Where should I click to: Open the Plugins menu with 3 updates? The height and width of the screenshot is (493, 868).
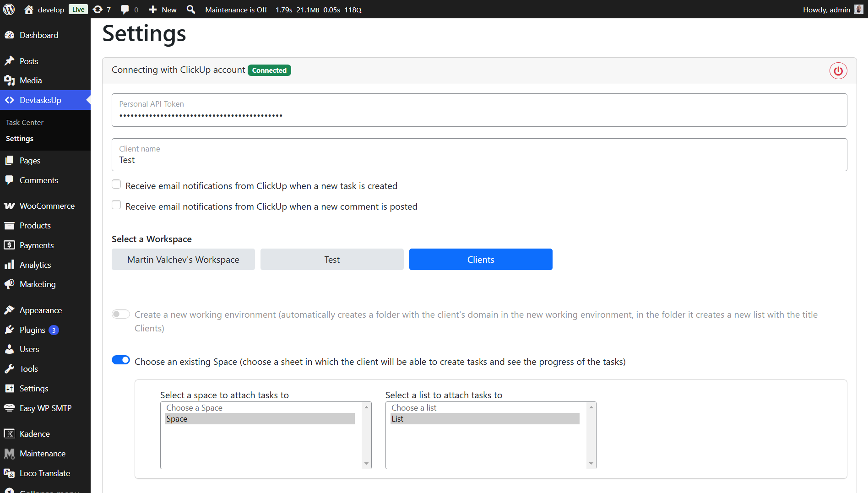(x=45, y=330)
